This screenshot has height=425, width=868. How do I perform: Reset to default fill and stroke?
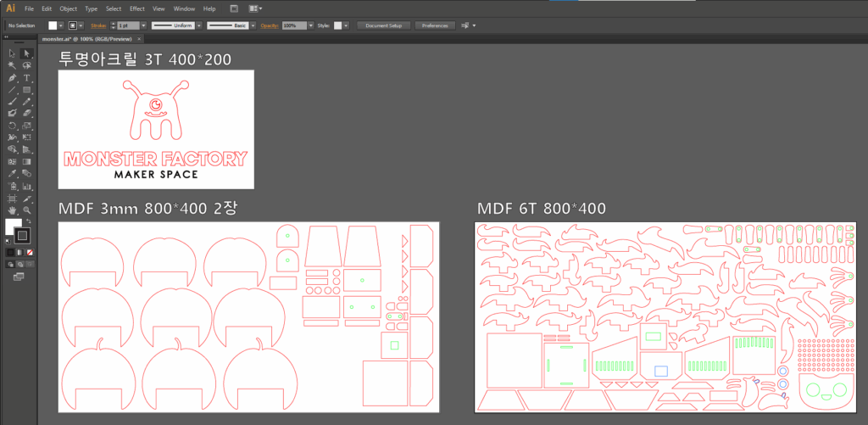[7, 241]
